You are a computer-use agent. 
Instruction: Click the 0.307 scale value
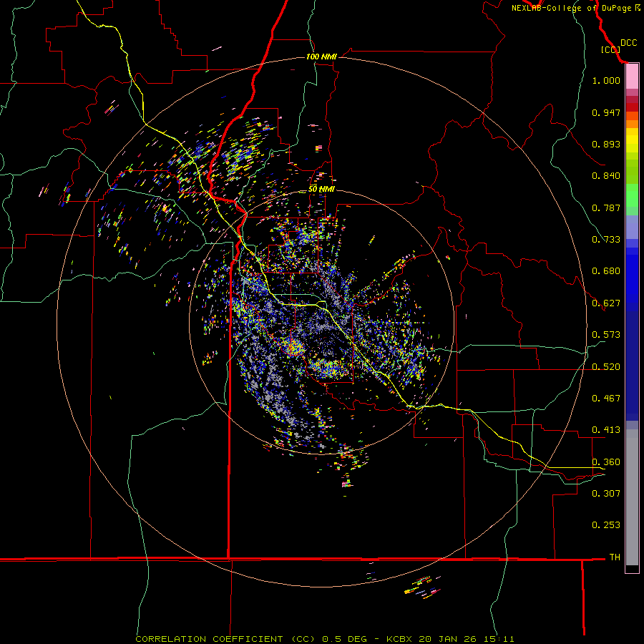(606, 494)
